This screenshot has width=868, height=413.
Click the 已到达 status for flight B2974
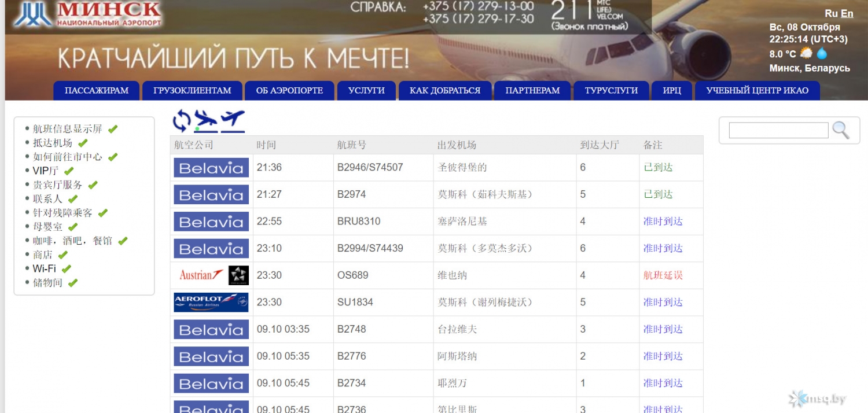click(x=659, y=194)
